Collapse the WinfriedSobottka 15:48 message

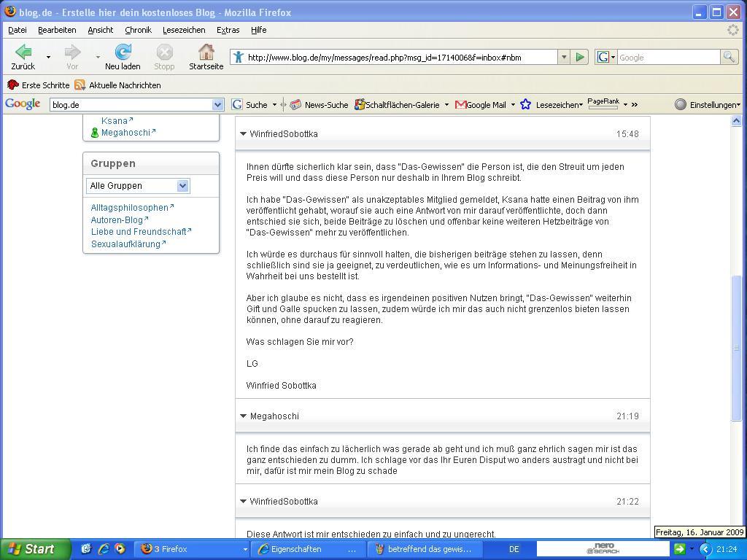(244, 134)
